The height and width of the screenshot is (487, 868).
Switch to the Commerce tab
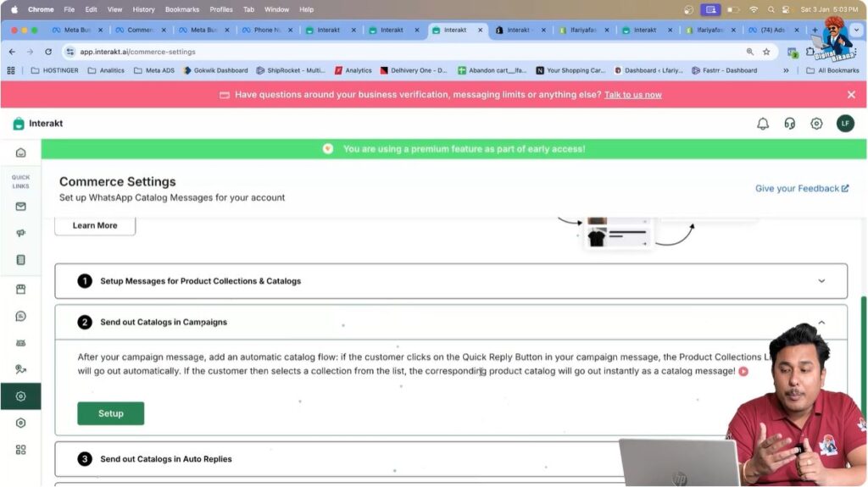[x=141, y=30]
